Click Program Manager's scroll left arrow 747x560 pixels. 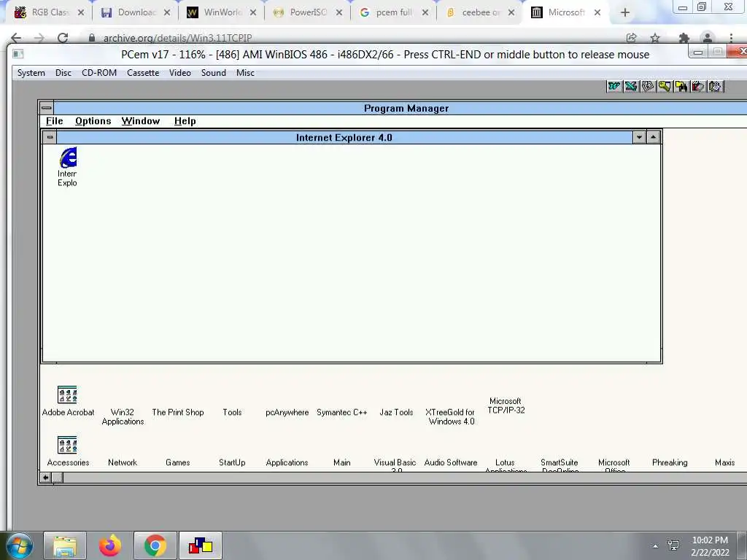[x=46, y=478]
